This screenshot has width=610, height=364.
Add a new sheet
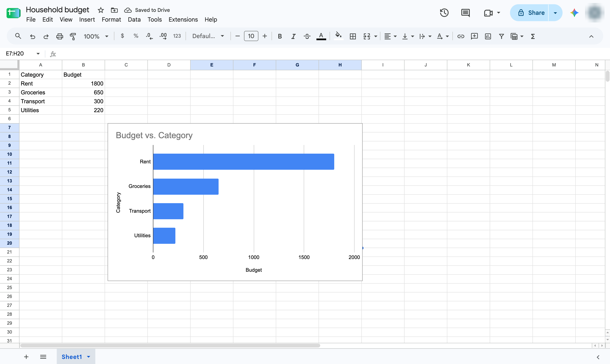(26, 357)
